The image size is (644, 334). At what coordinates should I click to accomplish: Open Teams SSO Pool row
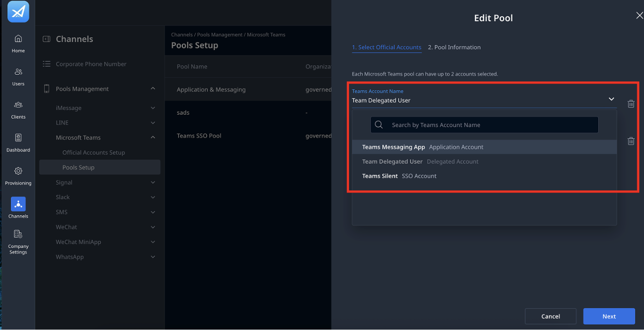(x=248, y=136)
